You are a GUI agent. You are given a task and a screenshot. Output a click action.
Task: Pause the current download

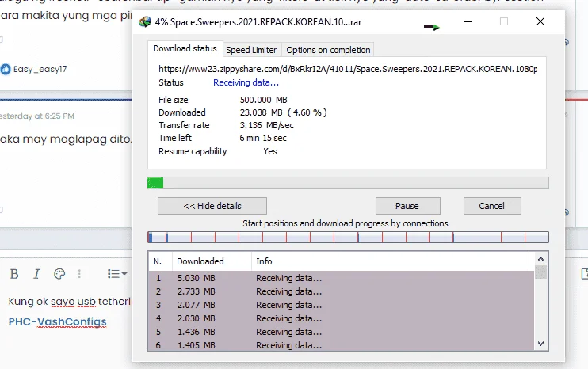407,206
